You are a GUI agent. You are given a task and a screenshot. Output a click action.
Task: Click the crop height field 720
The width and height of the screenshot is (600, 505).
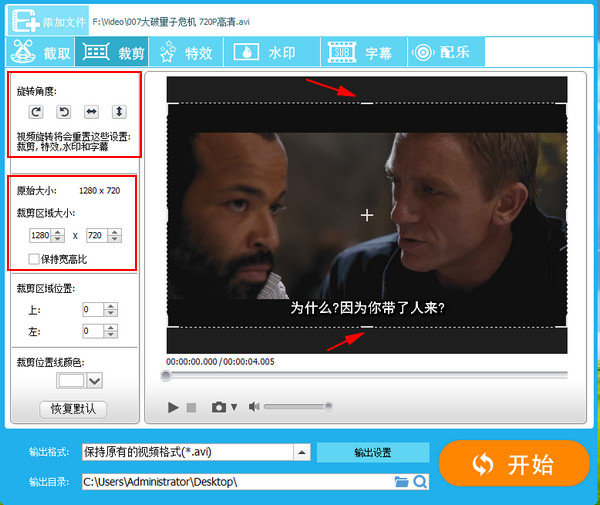tap(97, 235)
